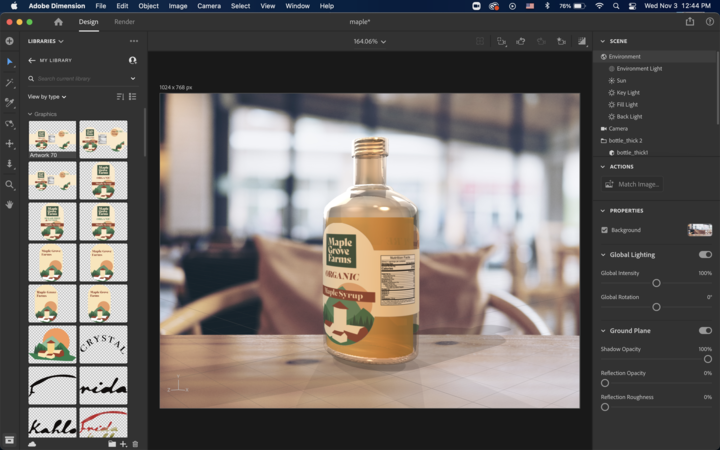Click the Select and Frame toolbar icon
720x450 pixels.
480,41
